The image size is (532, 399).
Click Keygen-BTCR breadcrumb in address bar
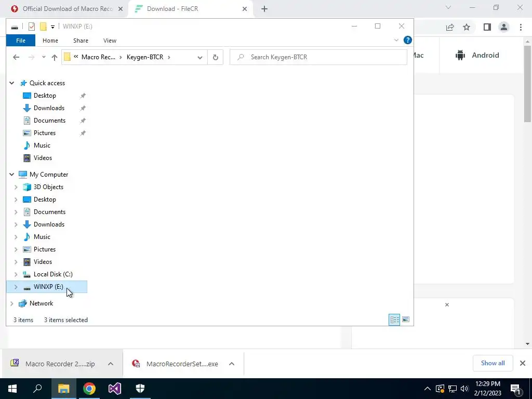click(x=145, y=57)
